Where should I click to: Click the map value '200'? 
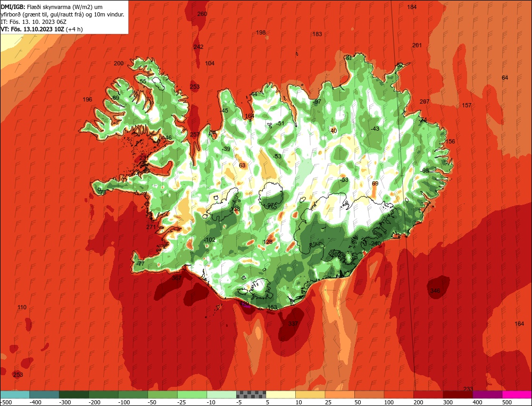click(119, 63)
